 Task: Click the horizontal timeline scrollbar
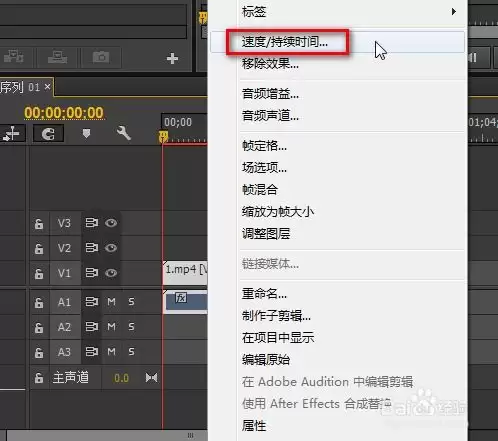tap(107, 435)
